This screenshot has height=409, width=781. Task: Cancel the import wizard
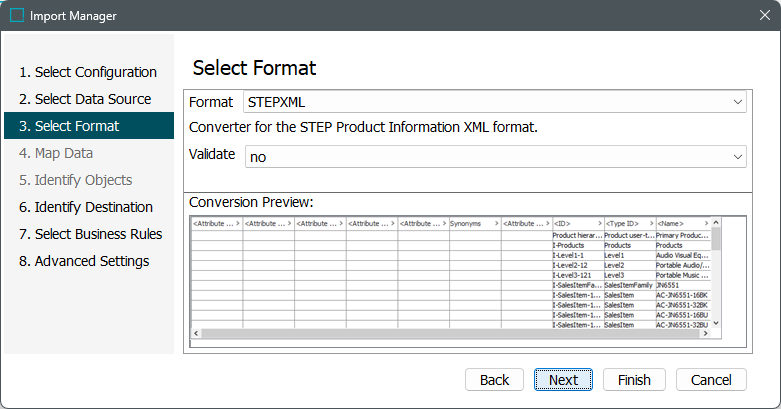[x=711, y=380]
